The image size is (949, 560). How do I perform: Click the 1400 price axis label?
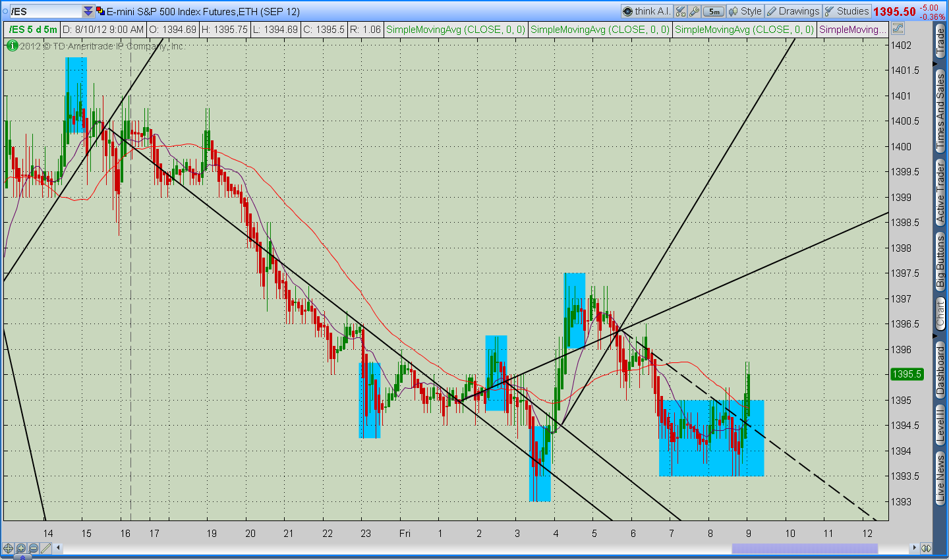(x=901, y=147)
